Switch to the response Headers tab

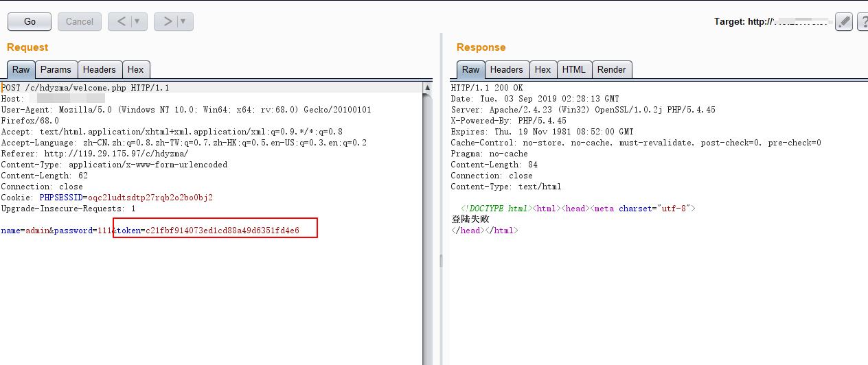point(507,69)
